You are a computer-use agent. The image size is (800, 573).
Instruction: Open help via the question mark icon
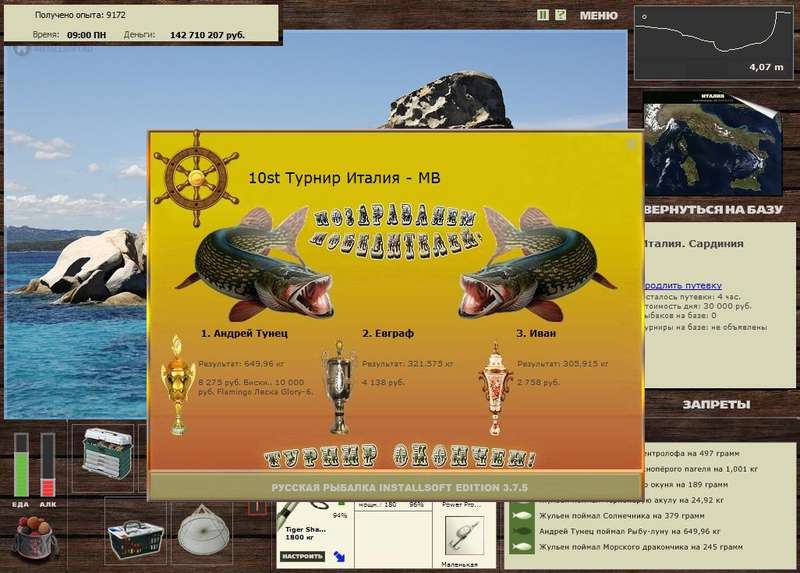tap(560, 15)
